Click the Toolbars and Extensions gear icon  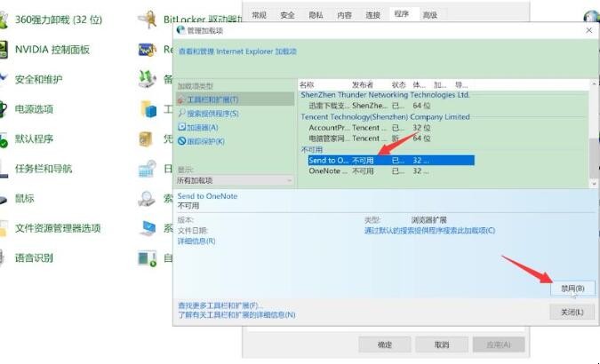[x=181, y=99]
